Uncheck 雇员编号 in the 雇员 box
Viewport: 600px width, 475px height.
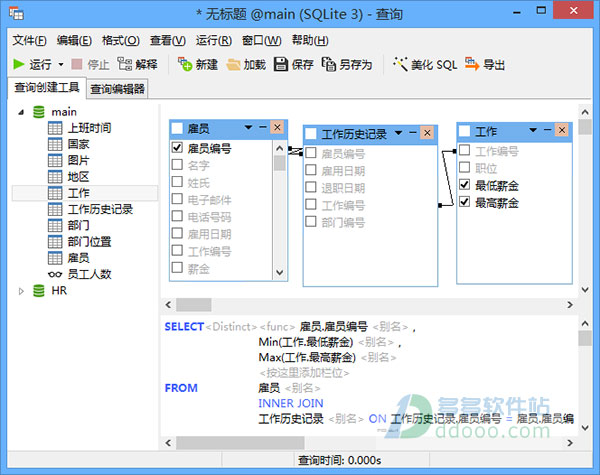[177, 148]
